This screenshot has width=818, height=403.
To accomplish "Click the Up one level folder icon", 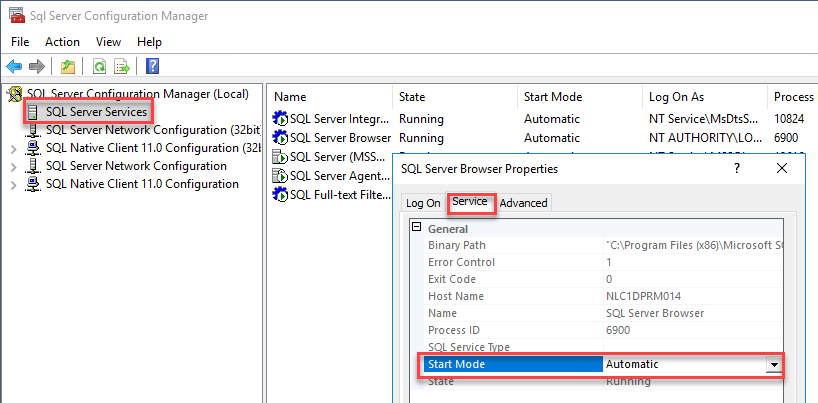I will (x=67, y=67).
